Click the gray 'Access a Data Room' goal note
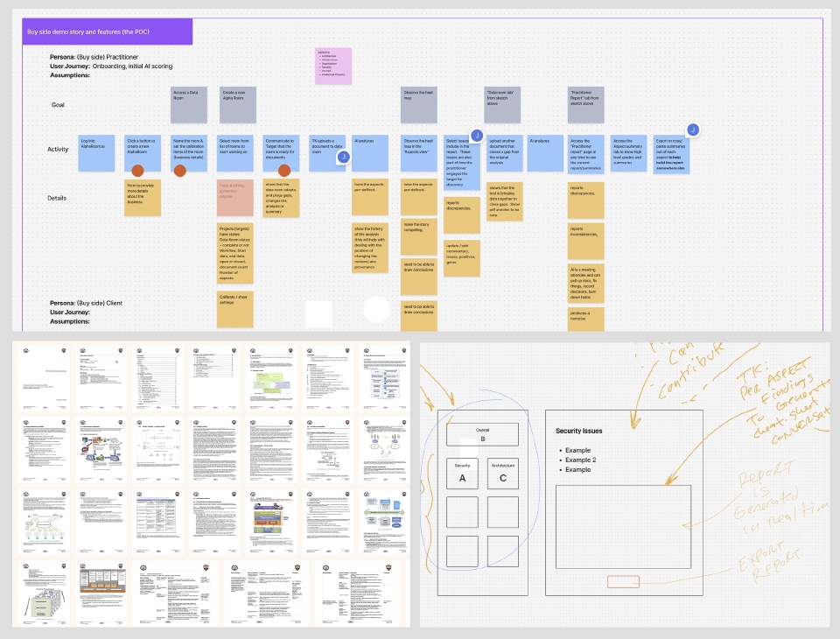This screenshot has height=639, width=840. 189,105
